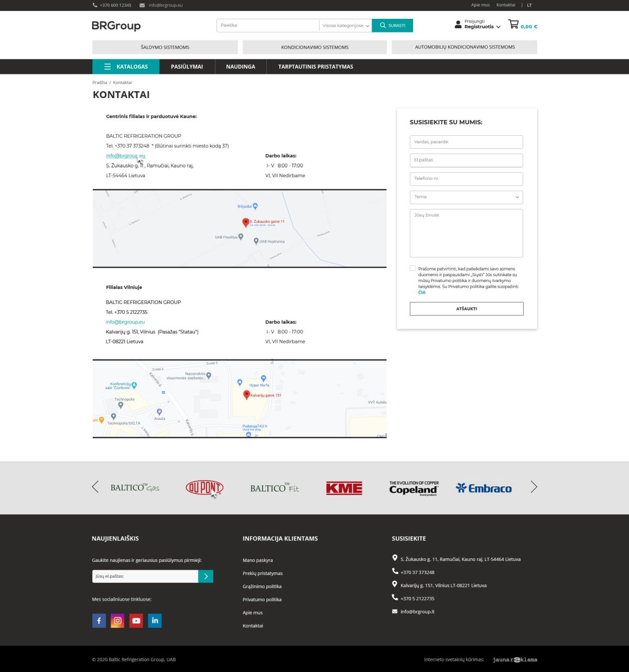Open the KATALOGAS hamburger menu
This screenshot has width=629, height=672.
click(x=126, y=67)
